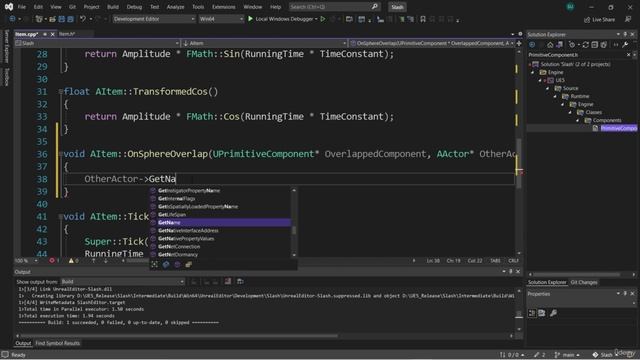Switch to Item.h editor tab

(67, 34)
